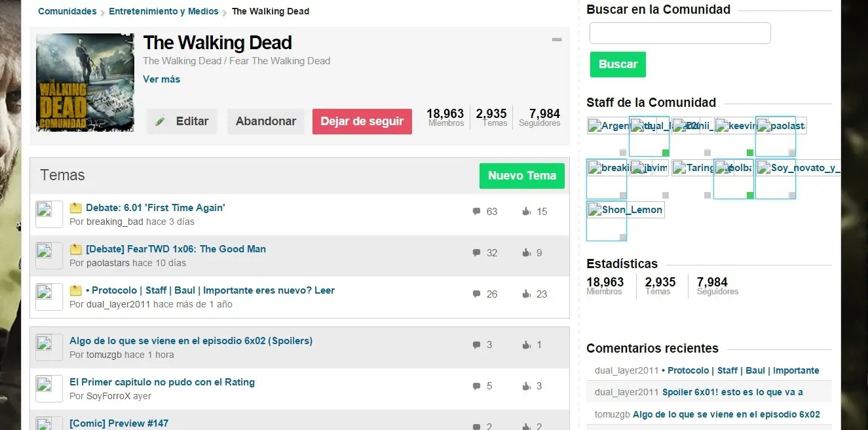Click the sticky folder icon next to Debate 6.01
This screenshot has height=430, width=868.
click(x=75, y=208)
